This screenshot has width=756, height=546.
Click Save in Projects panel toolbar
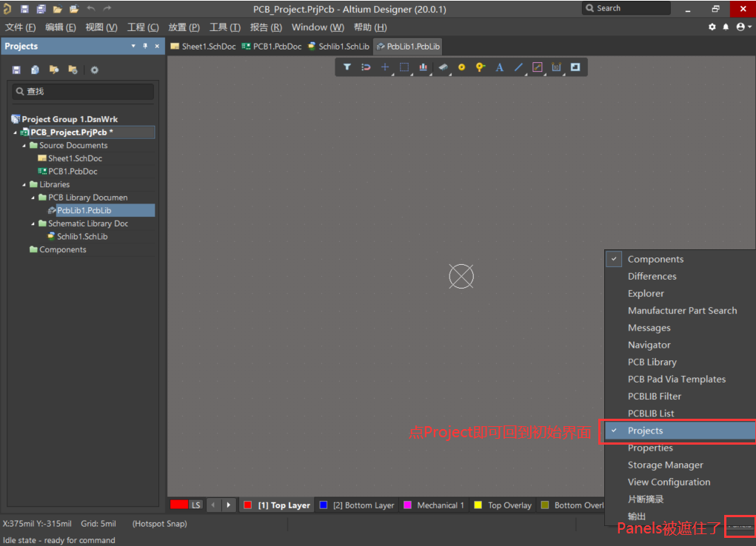point(16,70)
